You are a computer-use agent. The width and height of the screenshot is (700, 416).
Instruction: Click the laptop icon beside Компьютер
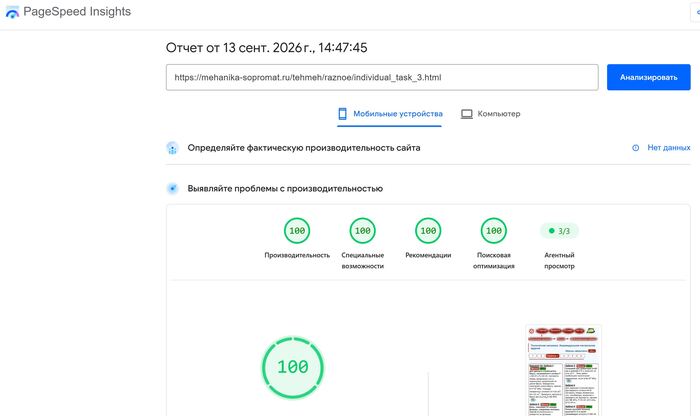(x=467, y=114)
